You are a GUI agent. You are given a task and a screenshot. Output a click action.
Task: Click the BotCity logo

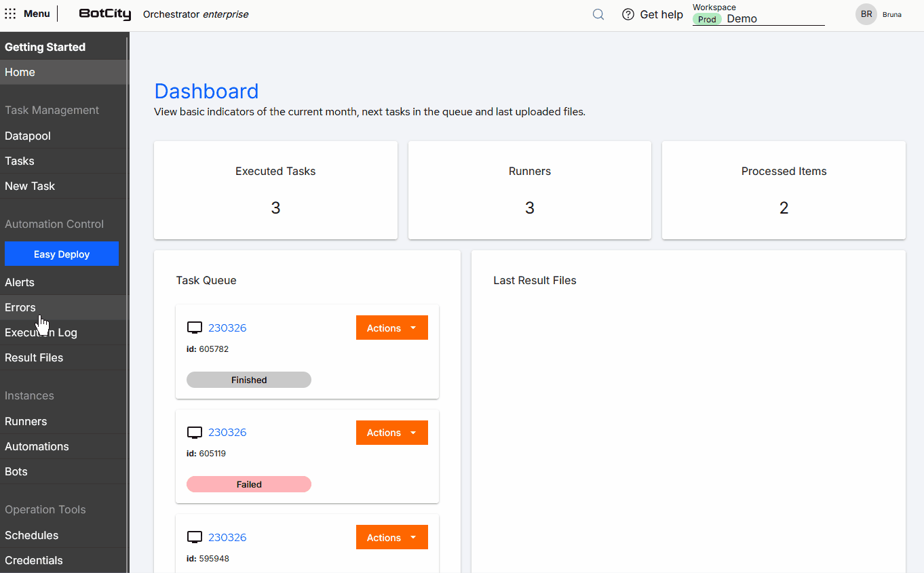pos(105,14)
